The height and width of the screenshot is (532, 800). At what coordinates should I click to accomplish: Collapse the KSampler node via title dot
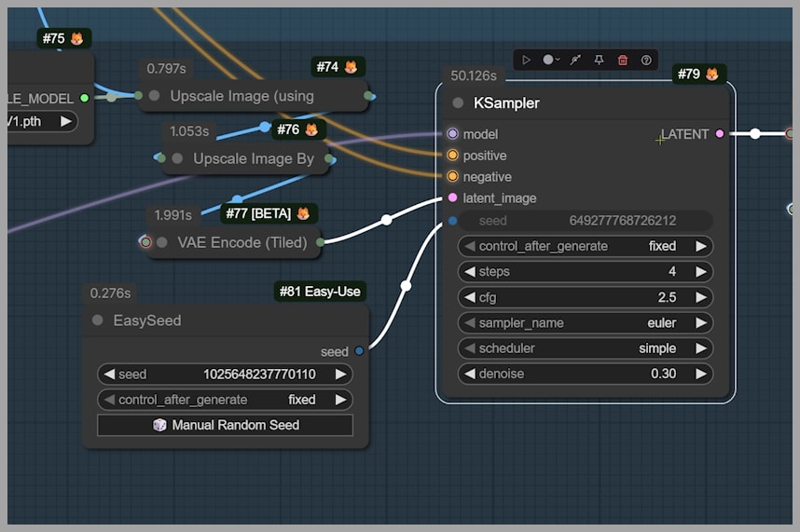pos(458,103)
